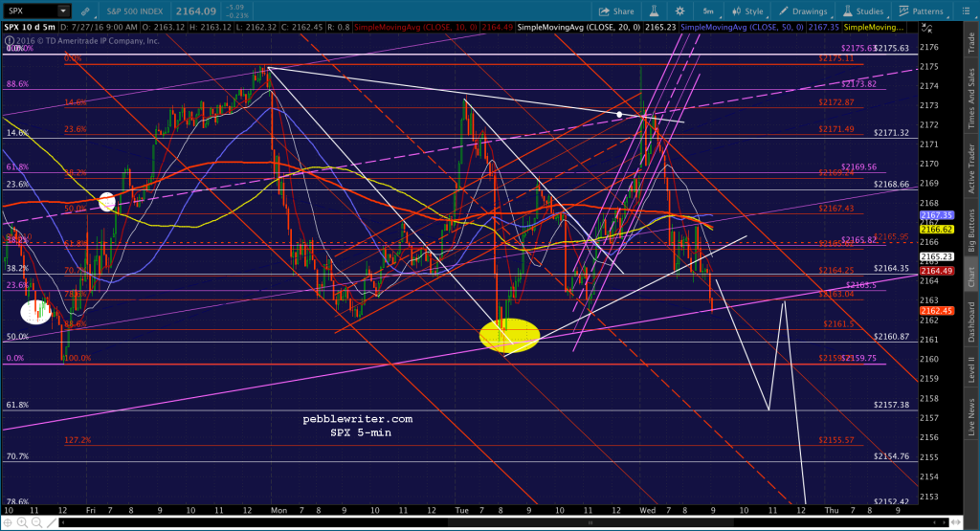Click the blue 2167.35 price axis bubble
The image size is (980, 531).
[936, 215]
